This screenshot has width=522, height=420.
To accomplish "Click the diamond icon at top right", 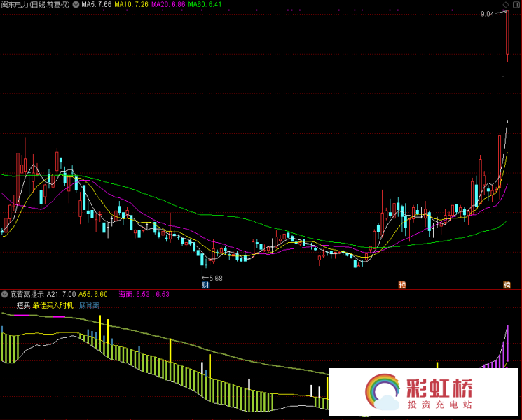I will (506, 5).
